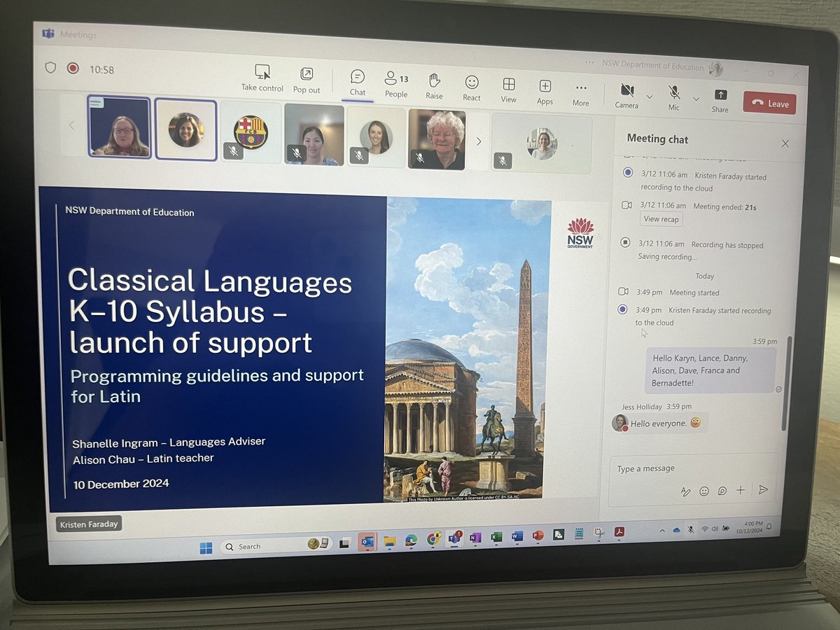Open the Windows notifications bell
840x630 pixels.
769,525
